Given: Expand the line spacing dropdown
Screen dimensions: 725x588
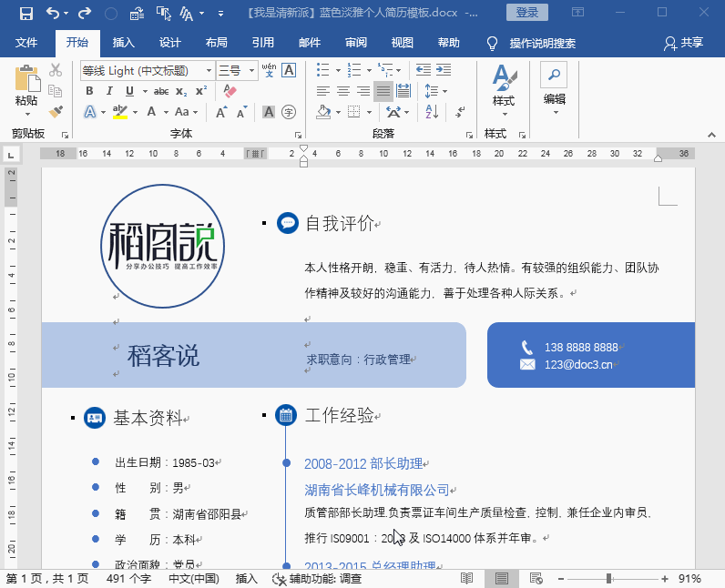Looking at the screenshot, I should 444,91.
